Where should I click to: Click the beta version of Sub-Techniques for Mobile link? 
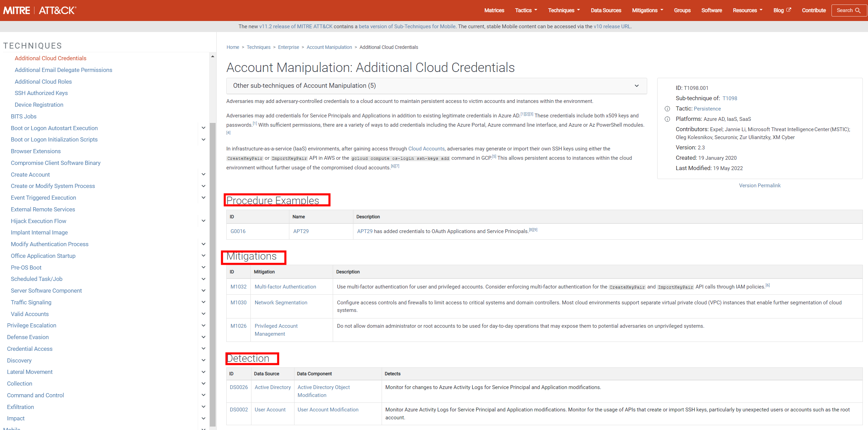(407, 27)
